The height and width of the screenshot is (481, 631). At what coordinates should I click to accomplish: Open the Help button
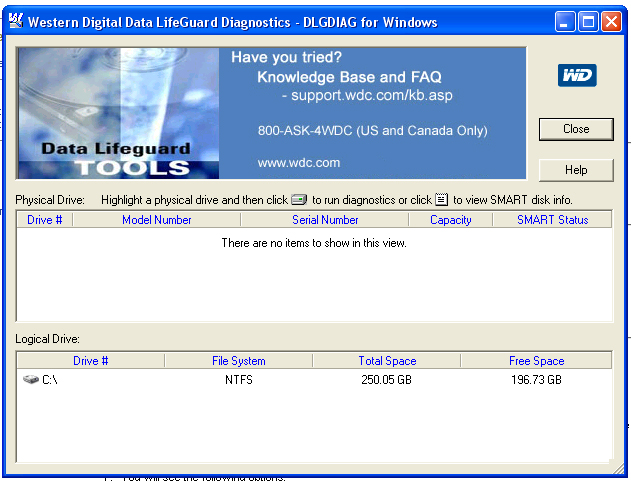(x=576, y=170)
